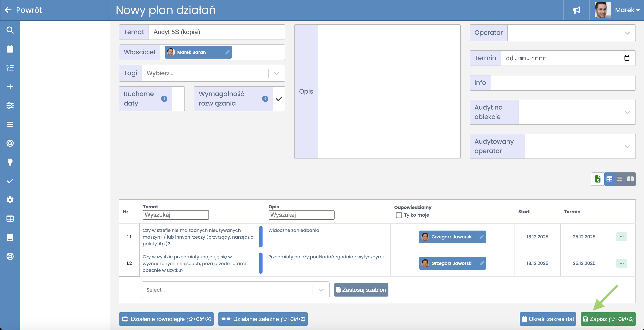Click the Zastosuj szablon button
This screenshot has width=644, height=330.
(x=361, y=290)
